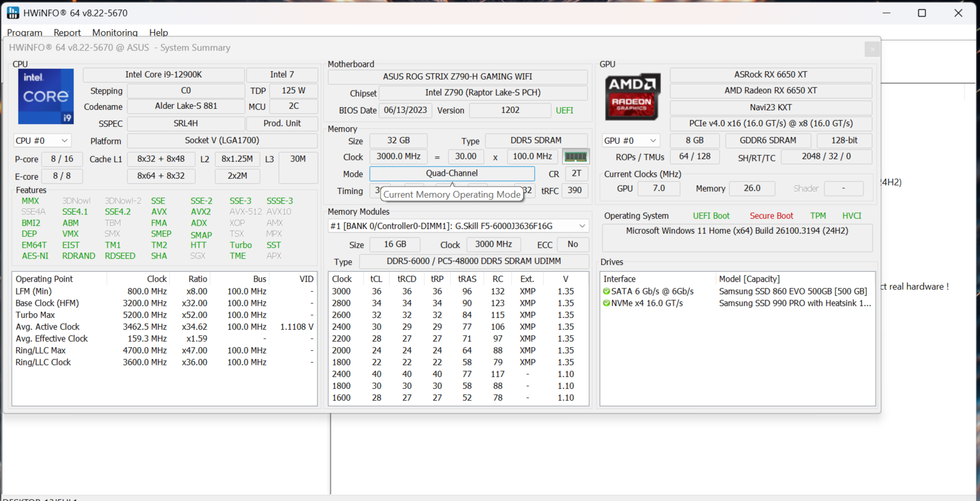Viewport: 980px width, 501px height.
Task: Click the UEFI label next to BIOS version
Action: (564, 110)
